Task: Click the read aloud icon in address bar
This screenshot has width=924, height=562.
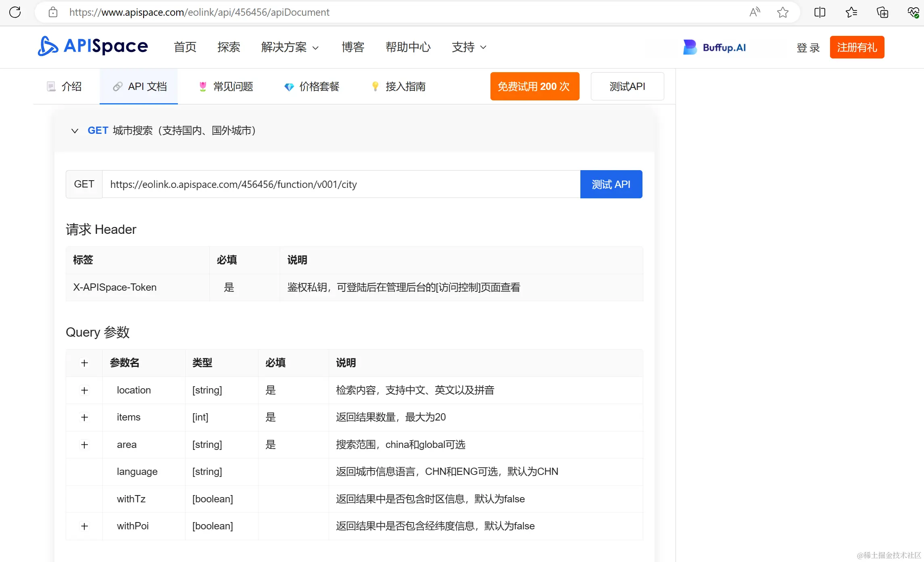Action: pyautogui.click(x=754, y=12)
